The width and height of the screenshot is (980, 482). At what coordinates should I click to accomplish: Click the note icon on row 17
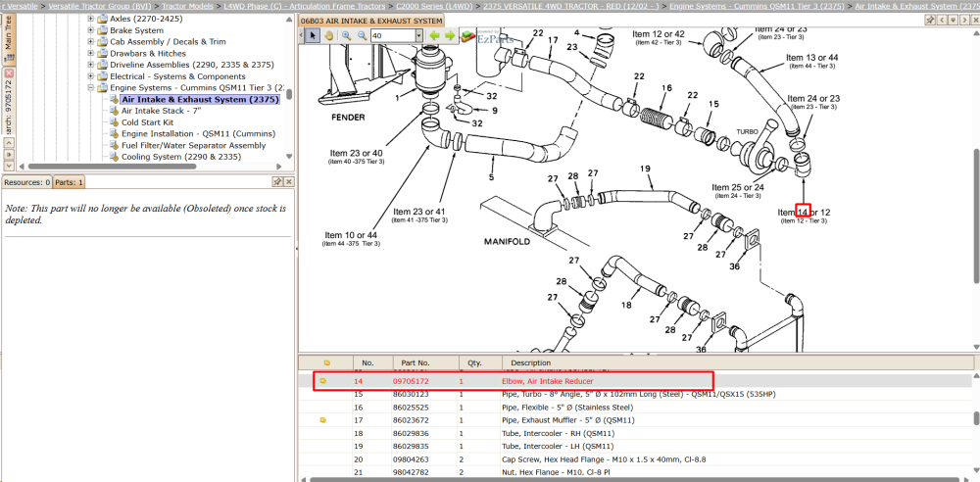tap(323, 420)
